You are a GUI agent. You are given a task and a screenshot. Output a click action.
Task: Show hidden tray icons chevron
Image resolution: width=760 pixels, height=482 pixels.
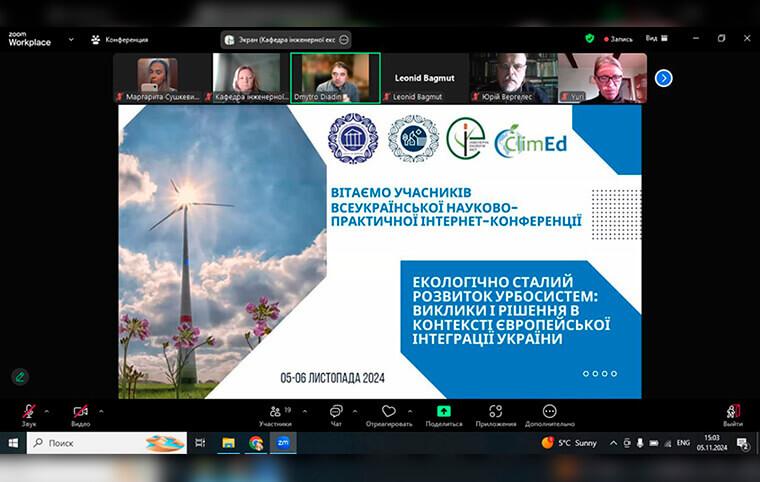(613, 443)
